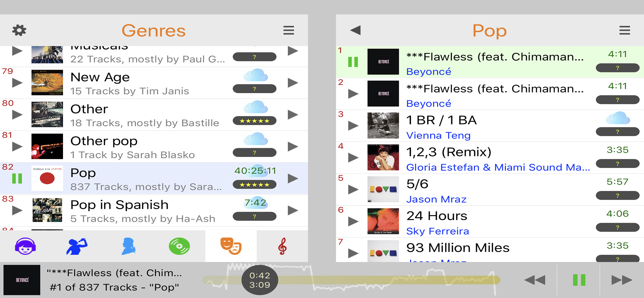The width and height of the screenshot is (644, 298).
Task: Expand the New Age genre arrow
Action: coord(293,83)
